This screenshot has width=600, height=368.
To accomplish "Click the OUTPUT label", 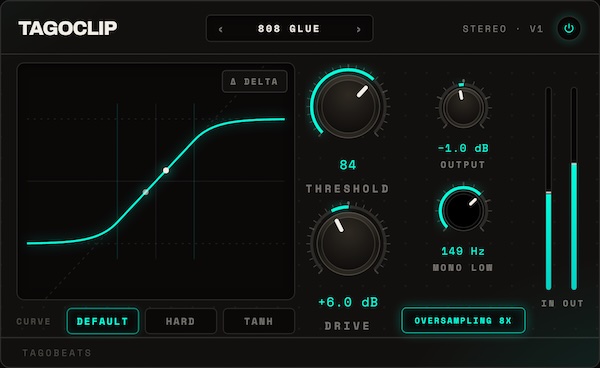I will [463, 165].
